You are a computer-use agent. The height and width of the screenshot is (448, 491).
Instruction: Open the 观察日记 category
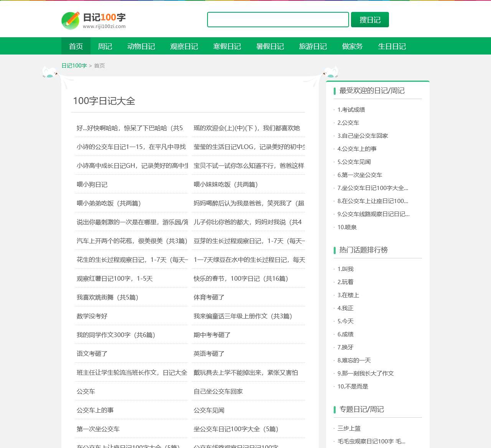point(183,46)
